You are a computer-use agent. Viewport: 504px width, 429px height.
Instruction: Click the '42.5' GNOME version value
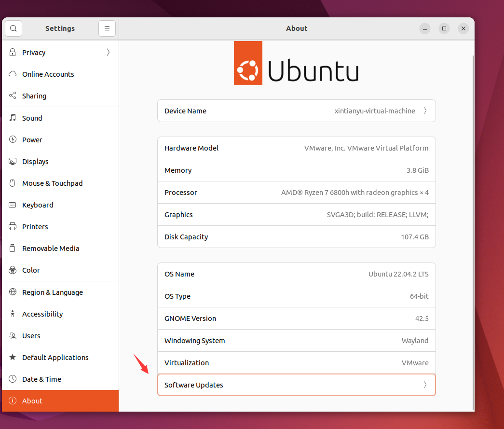click(x=422, y=318)
